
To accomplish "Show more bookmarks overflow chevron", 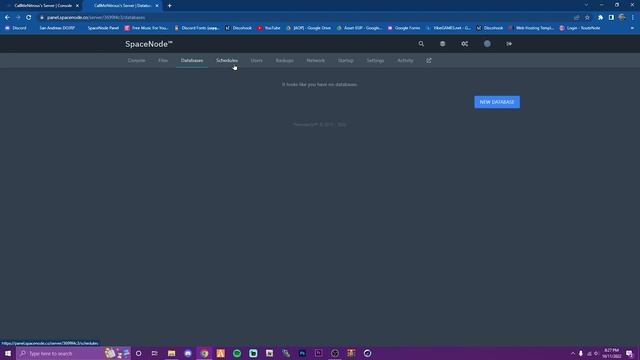I will click(632, 28).
